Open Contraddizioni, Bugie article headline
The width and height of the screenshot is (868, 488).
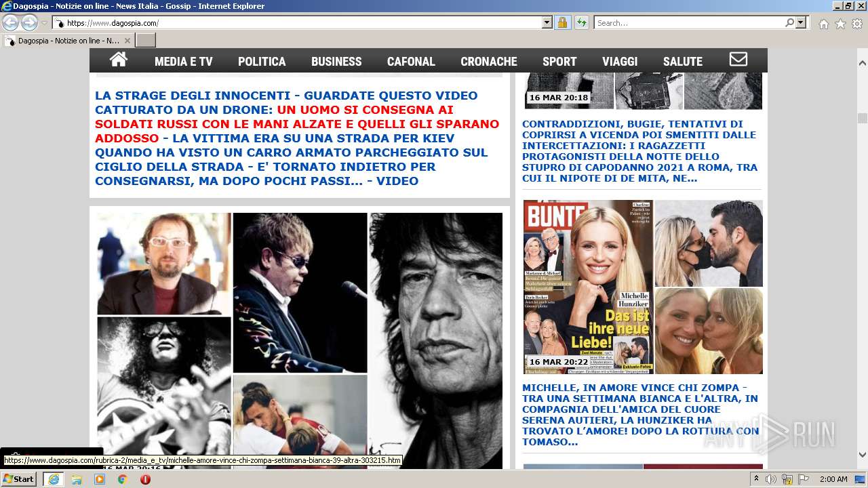[639, 151]
